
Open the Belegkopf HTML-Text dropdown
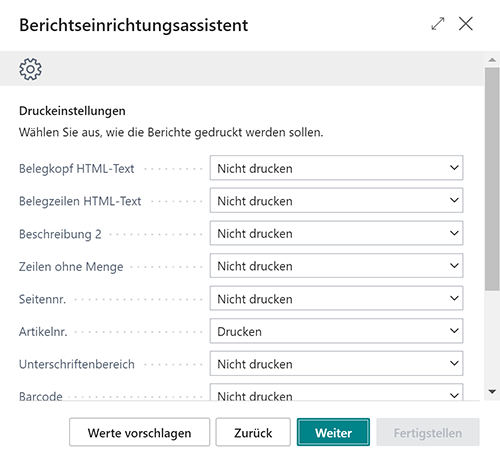click(x=336, y=168)
